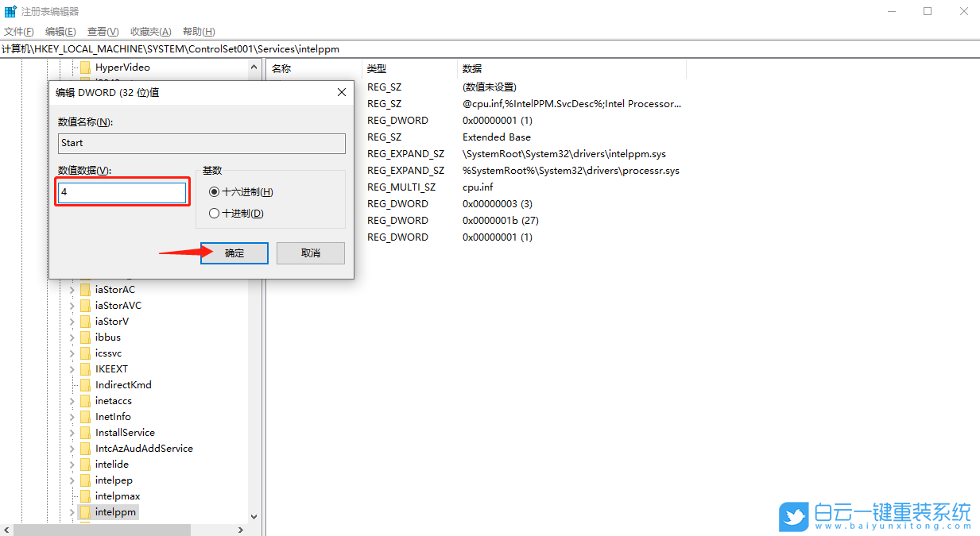980x536 pixels.
Task: Click the 确定 button
Action: coord(234,253)
